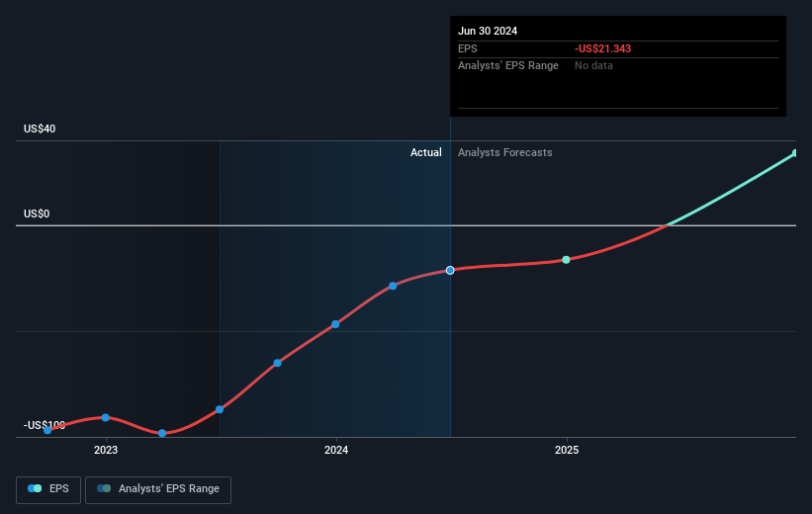Click the EPS data point above 2023 label

105,417
